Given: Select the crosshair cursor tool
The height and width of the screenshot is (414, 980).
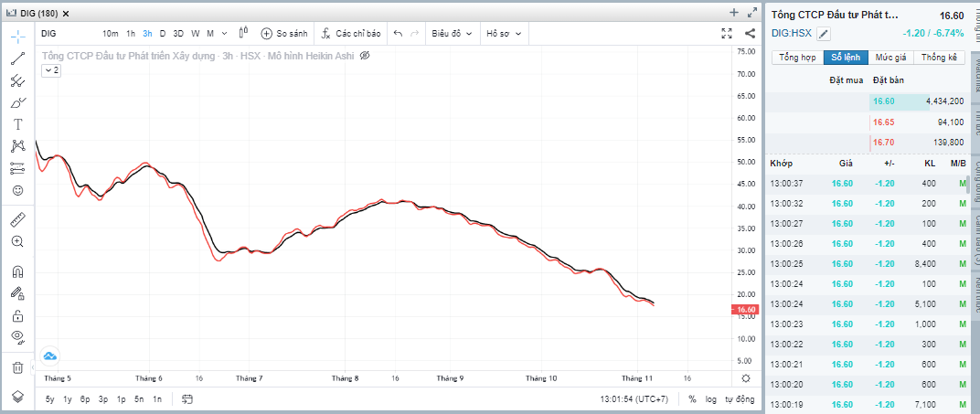Looking at the screenshot, I should [18, 37].
